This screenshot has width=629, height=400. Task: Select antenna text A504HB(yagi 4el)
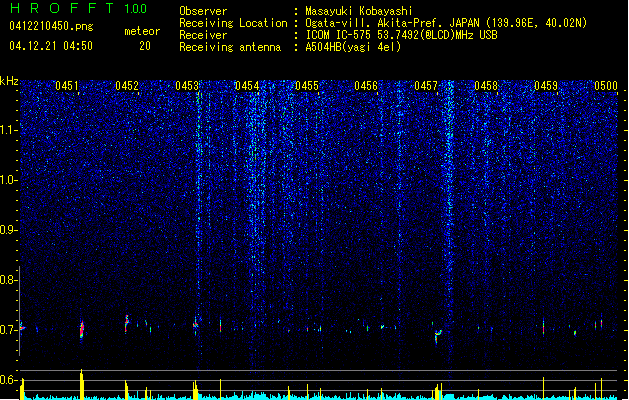(353, 47)
